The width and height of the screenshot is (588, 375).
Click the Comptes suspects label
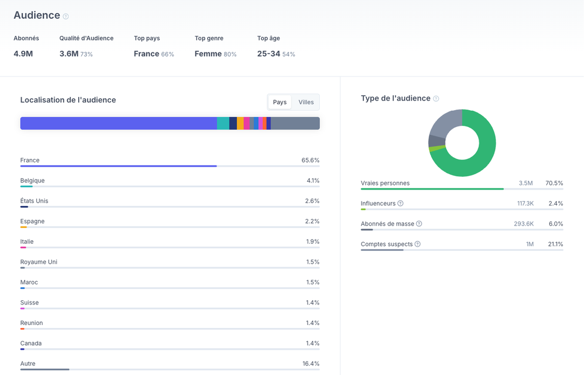click(x=387, y=244)
